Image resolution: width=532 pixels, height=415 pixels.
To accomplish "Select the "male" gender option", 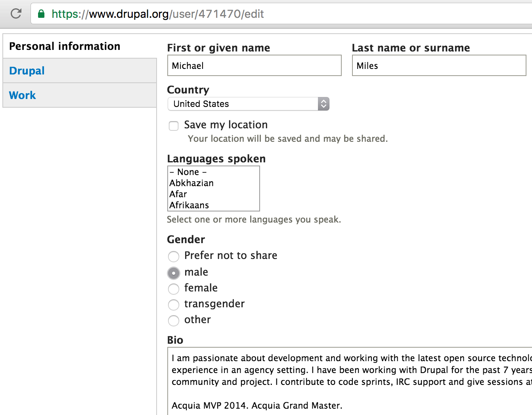I will (x=174, y=273).
